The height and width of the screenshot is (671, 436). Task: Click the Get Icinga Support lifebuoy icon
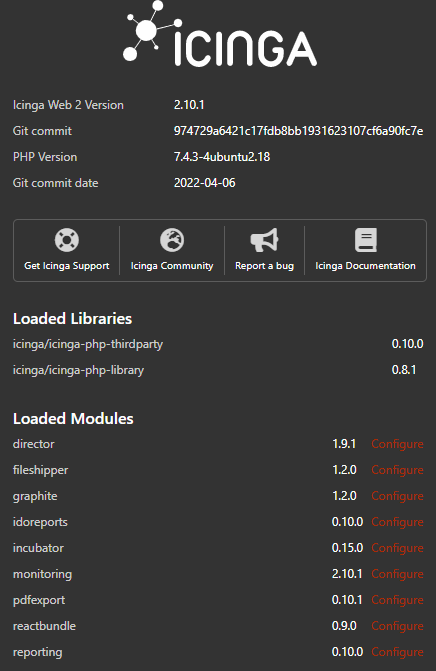pyautogui.click(x=67, y=240)
